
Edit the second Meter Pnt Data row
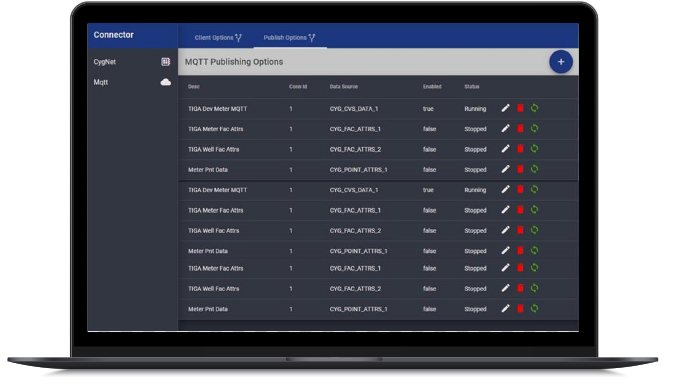click(x=505, y=250)
